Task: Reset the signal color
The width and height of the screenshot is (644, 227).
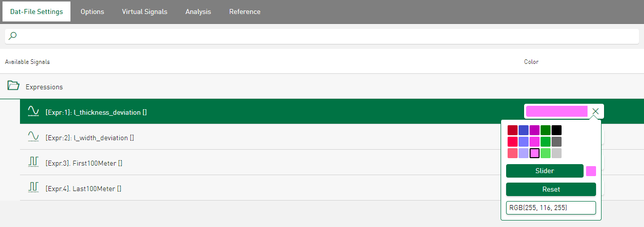Action: tap(551, 190)
